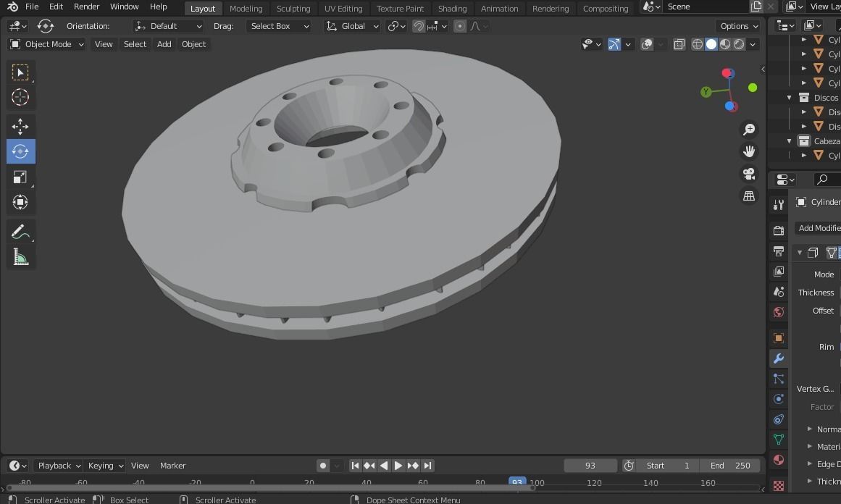Click the Add Modifier button

point(819,227)
